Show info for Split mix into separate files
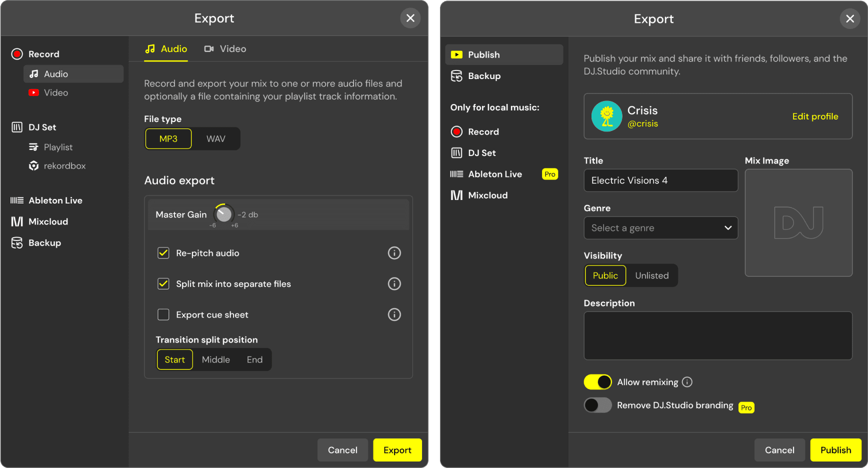Screen dimensions: 868x468 click(394, 284)
